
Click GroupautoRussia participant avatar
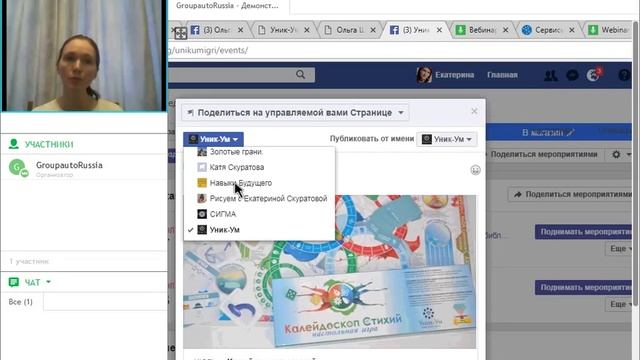tap(18, 168)
